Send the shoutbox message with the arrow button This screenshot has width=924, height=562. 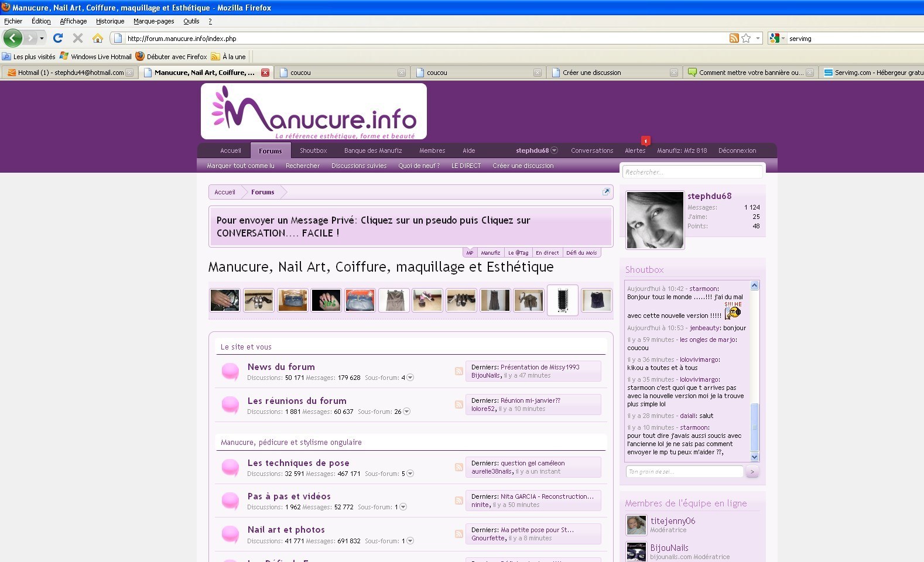(752, 471)
